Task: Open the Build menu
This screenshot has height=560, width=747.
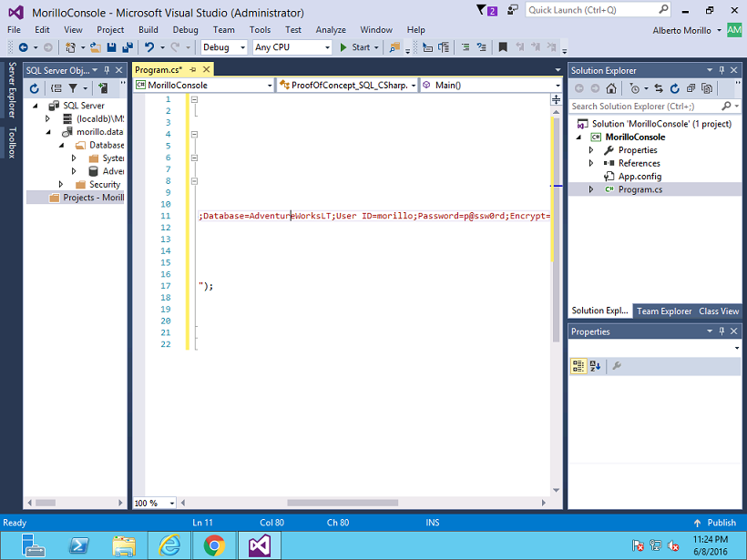Action: (148, 29)
